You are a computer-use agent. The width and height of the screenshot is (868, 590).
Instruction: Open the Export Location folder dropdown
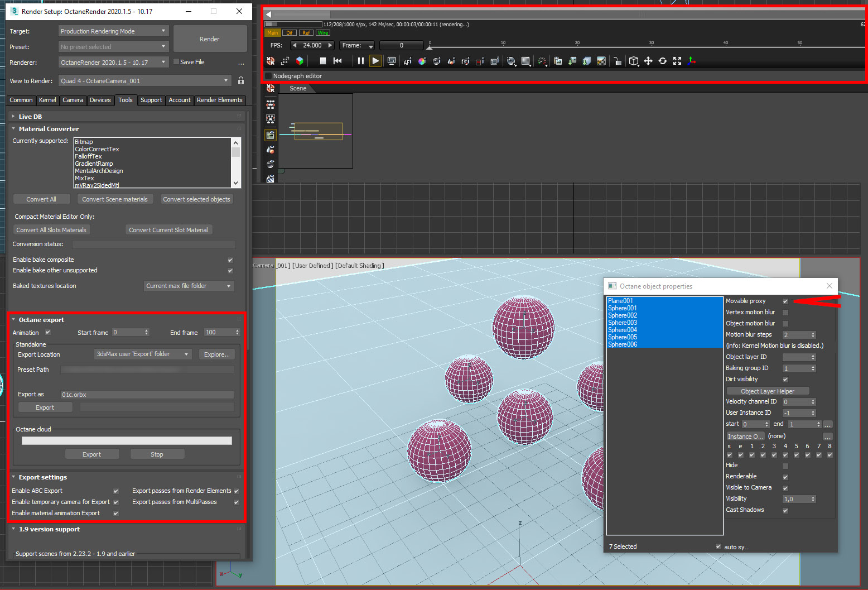pyautogui.click(x=143, y=354)
